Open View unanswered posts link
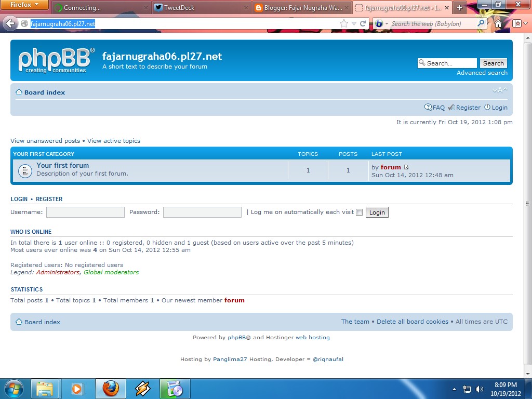The image size is (532, 399). coord(45,141)
